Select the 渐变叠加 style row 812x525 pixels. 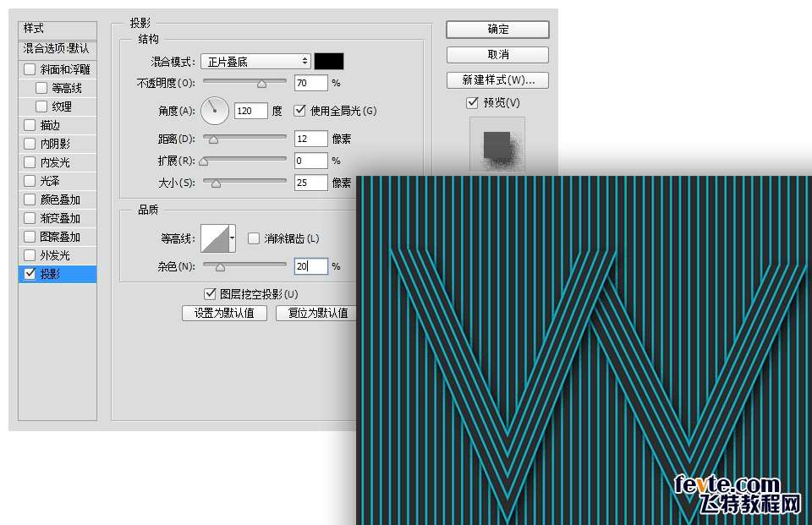58,218
